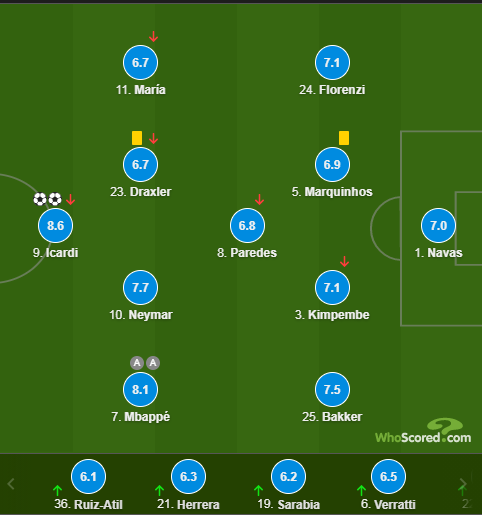Click substitute Sarabia's 6.2 rating
The height and width of the screenshot is (515, 482).
(x=288, y=476)
